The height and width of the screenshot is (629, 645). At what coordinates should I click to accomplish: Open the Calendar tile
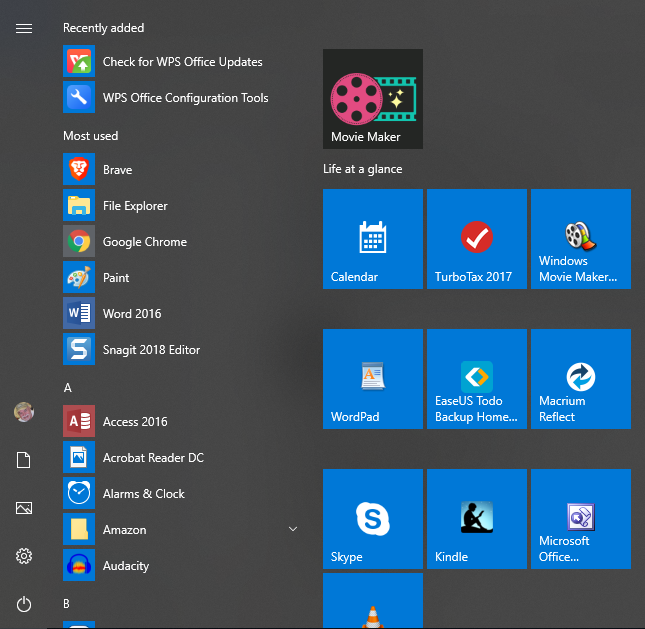373,239
